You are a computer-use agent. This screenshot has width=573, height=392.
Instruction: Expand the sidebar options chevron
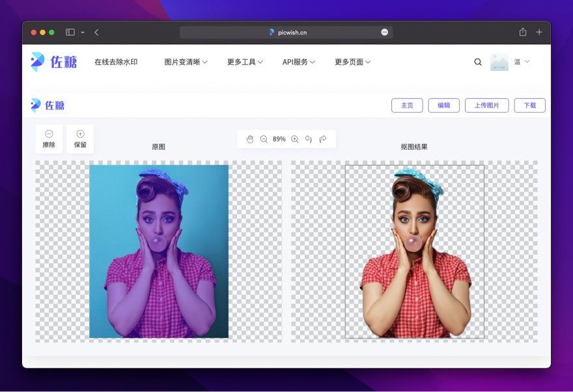click(83, 32)
